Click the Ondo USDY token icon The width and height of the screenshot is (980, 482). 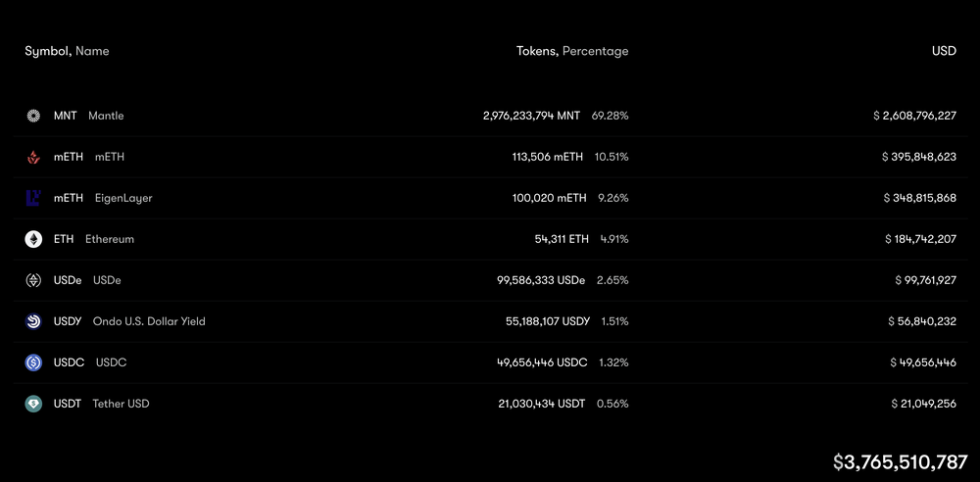[33, 321]
